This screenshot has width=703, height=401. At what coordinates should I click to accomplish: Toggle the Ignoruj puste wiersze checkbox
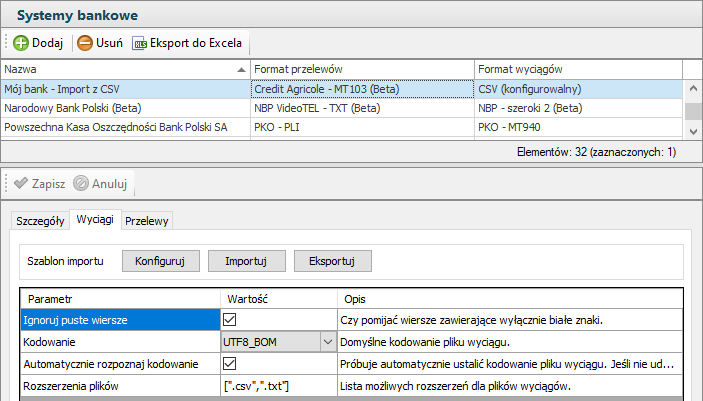(230, 320)
